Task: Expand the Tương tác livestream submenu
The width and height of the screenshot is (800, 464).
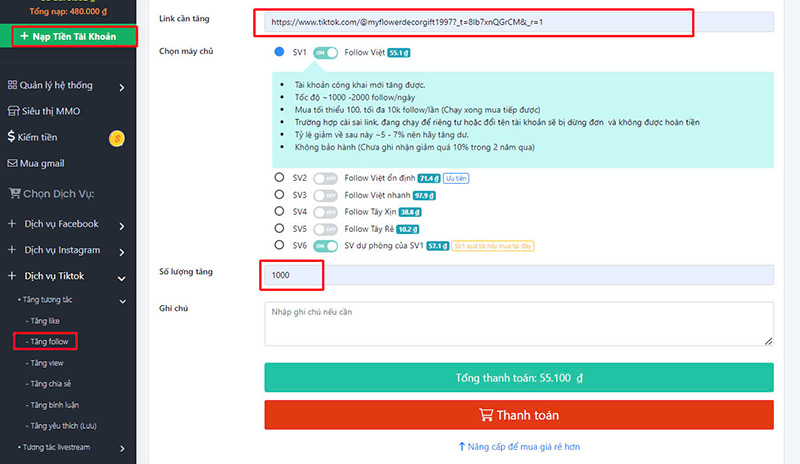Action: (122, 447)
